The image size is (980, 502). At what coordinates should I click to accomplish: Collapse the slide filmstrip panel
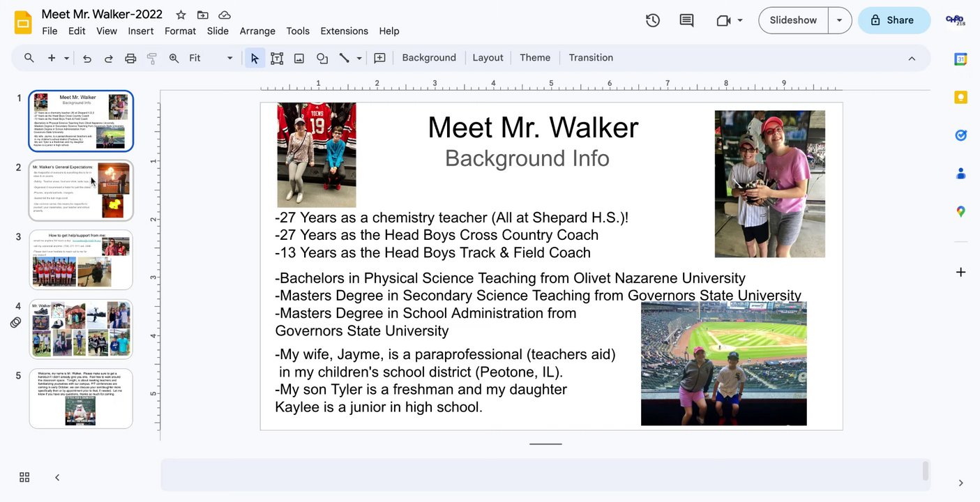click(x=57, y=477)
